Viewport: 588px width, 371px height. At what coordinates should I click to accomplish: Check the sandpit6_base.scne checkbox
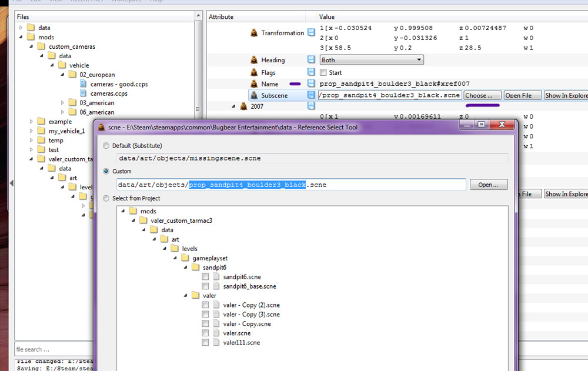click(205, 286)
